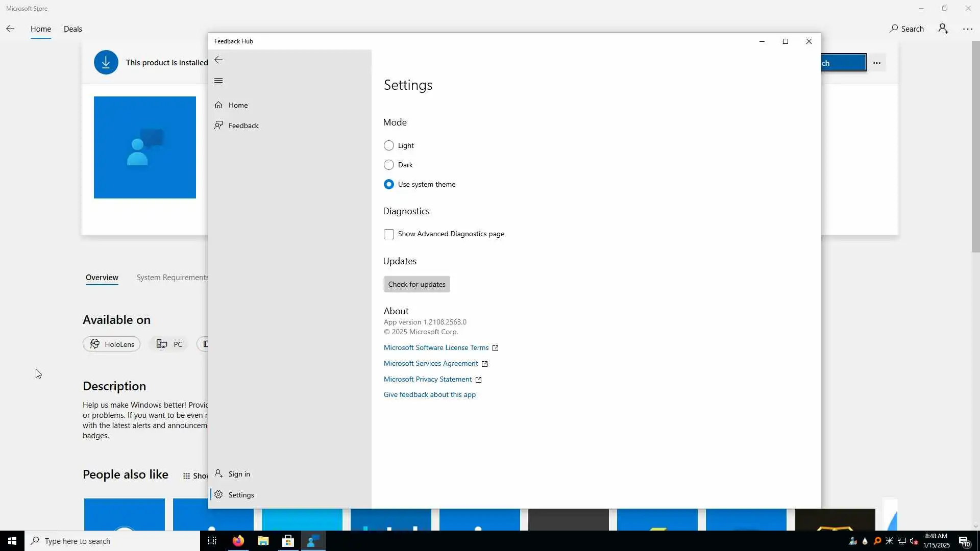Open the Feedback section in sidebar
Image resolution: width=980 pixels, height=551 pixels.
click(x=243, y=126)
